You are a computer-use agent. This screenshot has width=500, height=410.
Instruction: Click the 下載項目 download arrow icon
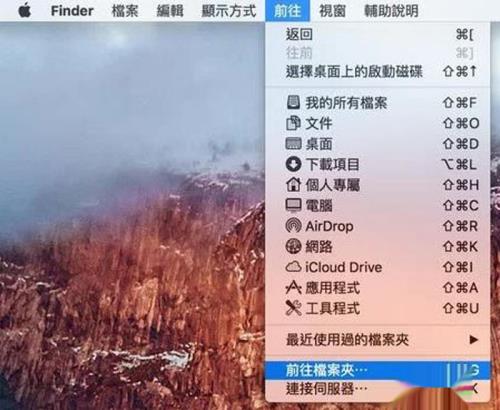pos(293,164)
